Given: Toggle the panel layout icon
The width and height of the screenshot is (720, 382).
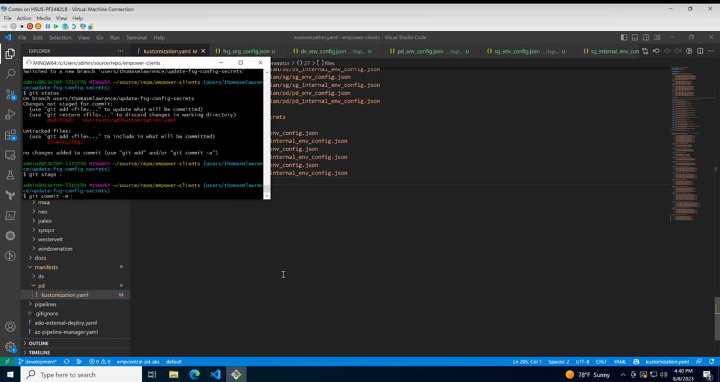Looking at the screenshot, I should click(635, 37).
